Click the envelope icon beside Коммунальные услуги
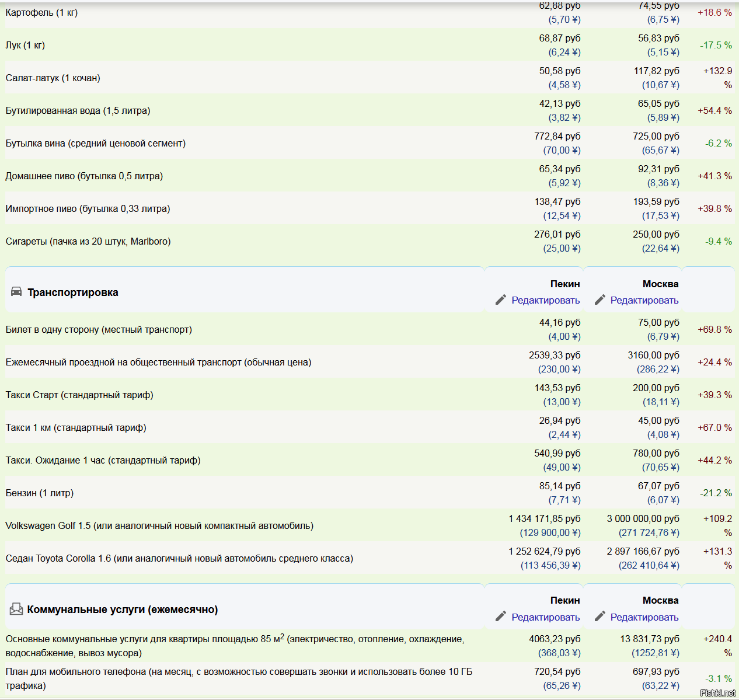Viewport: 739px width, 700px height. [16, 610]
